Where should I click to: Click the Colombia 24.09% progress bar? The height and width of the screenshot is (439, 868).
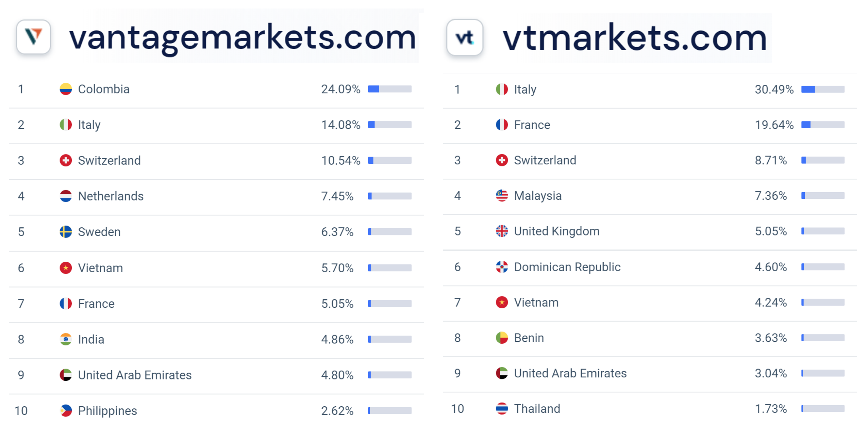point(389,89)
